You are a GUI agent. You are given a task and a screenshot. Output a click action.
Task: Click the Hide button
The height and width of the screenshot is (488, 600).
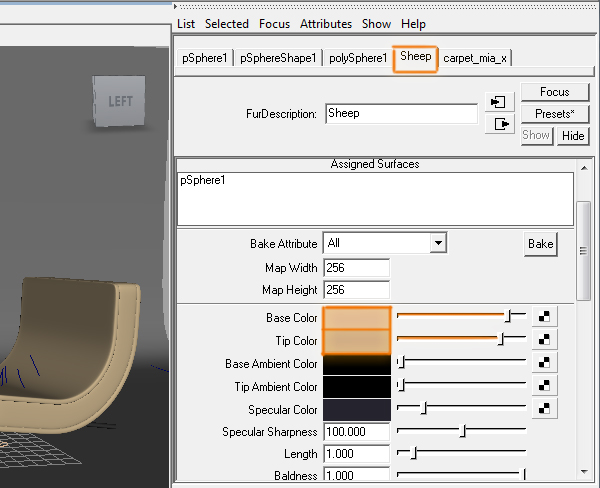tap(573, 136)
